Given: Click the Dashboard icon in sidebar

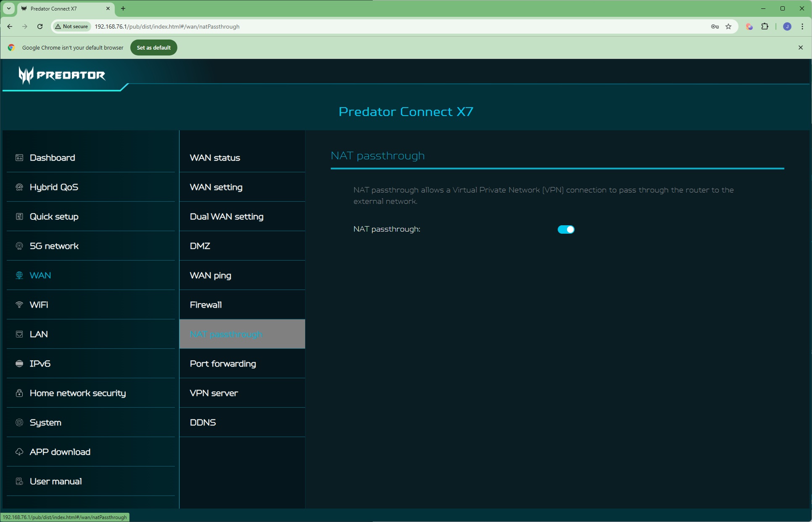Looking at the screenshot, I should 19,158.
